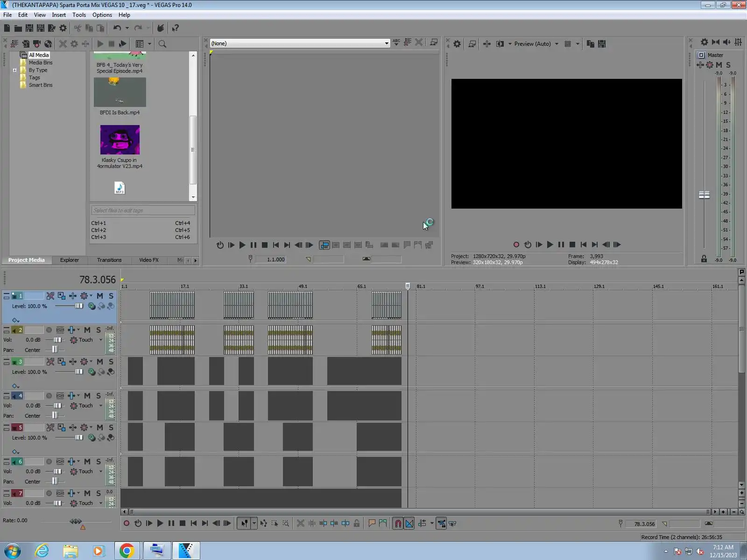Adjust track 2 Pan slider

tap(55, 350)
